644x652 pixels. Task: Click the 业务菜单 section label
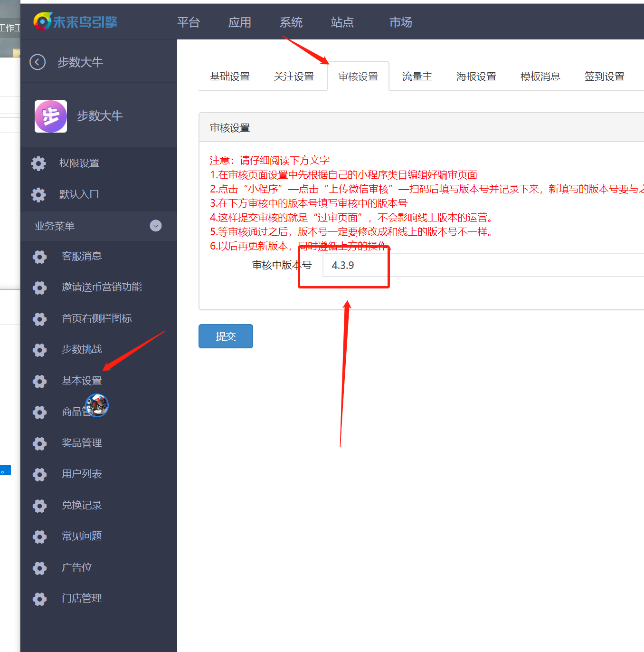coord(55,226)
